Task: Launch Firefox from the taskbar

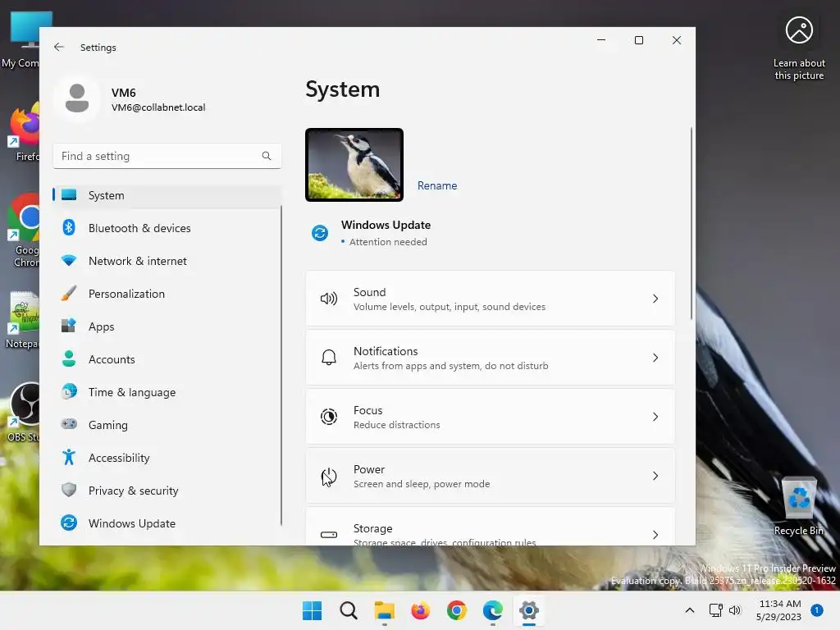Action: [421, 610]
